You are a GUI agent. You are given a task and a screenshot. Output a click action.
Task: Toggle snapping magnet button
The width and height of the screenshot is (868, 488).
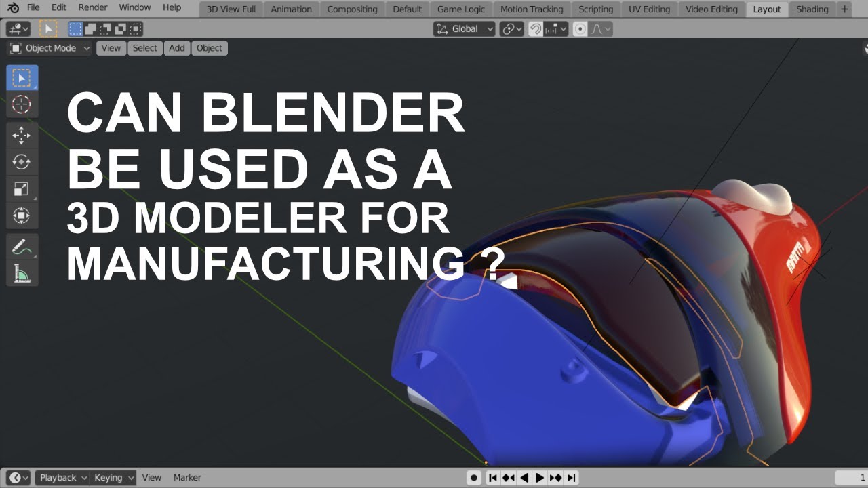pos(536,29)
